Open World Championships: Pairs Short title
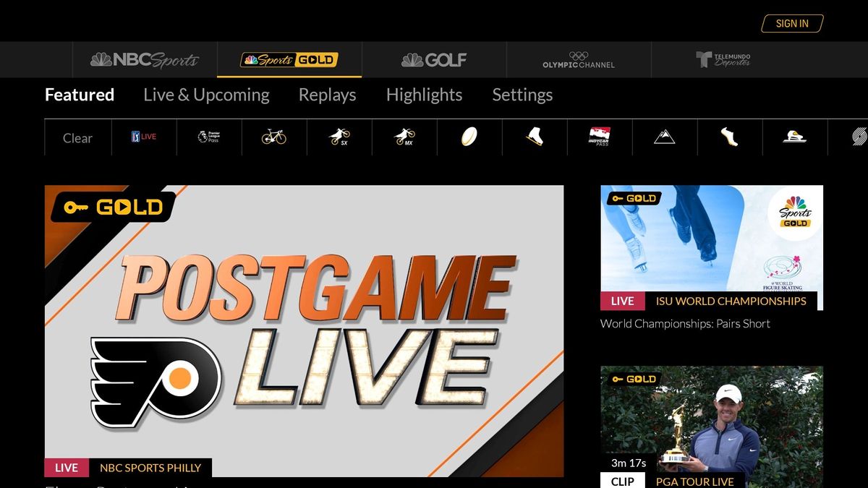Viewport: 868px width, 488px height. [685, 323]
